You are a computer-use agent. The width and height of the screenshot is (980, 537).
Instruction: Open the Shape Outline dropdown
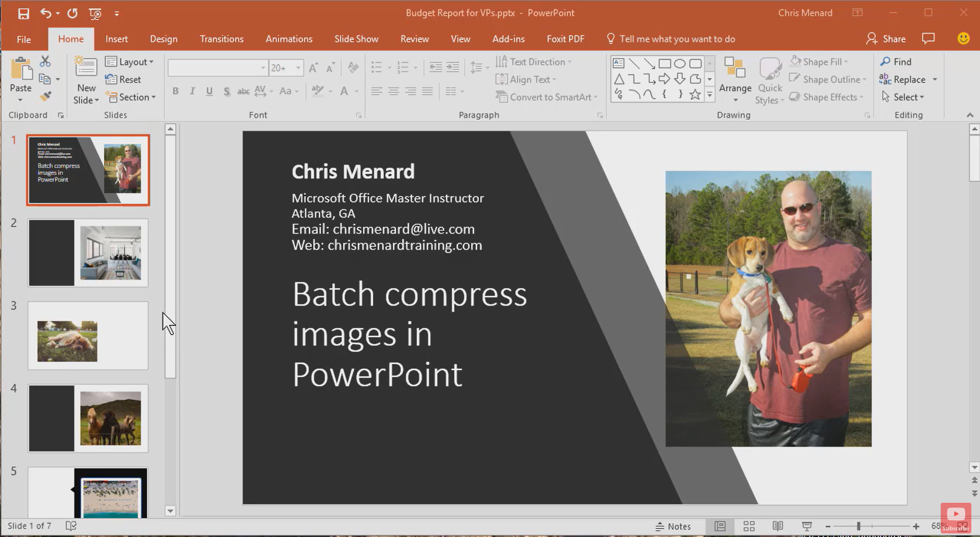827,79
